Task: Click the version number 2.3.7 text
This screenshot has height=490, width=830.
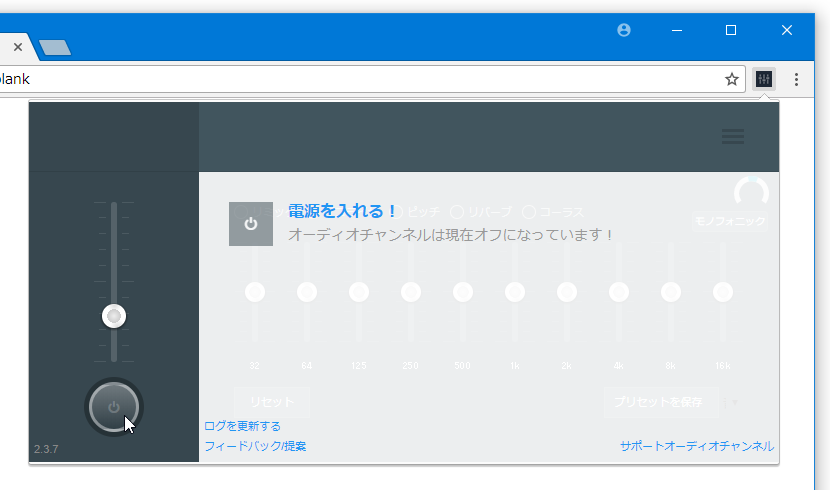Action: coord(46,449)
